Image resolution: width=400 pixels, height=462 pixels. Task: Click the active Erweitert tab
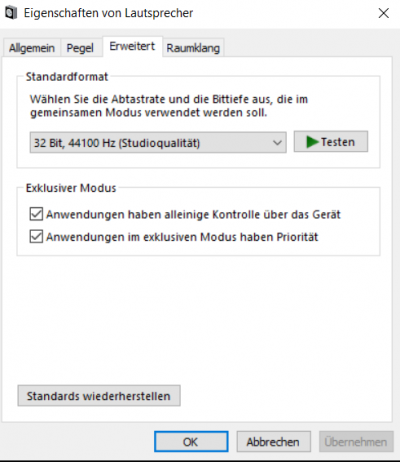[x=132, y=46]
